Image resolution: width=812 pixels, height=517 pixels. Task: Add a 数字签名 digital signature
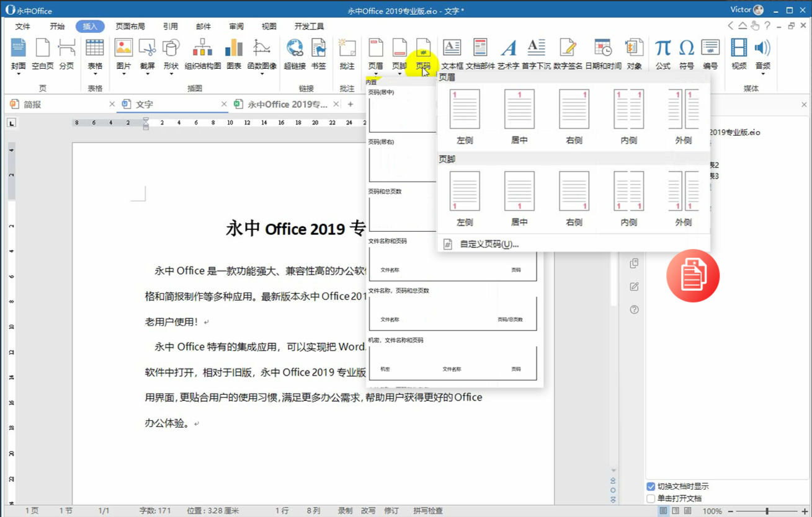tap(568, 48)
